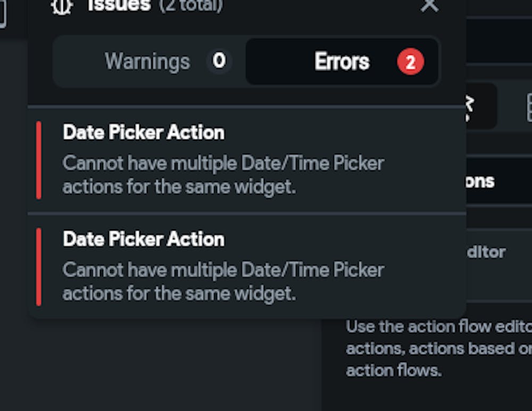This screenshot has width=532, height=411.
Task: Click the Issues panel title text
Action: (119, 6)
